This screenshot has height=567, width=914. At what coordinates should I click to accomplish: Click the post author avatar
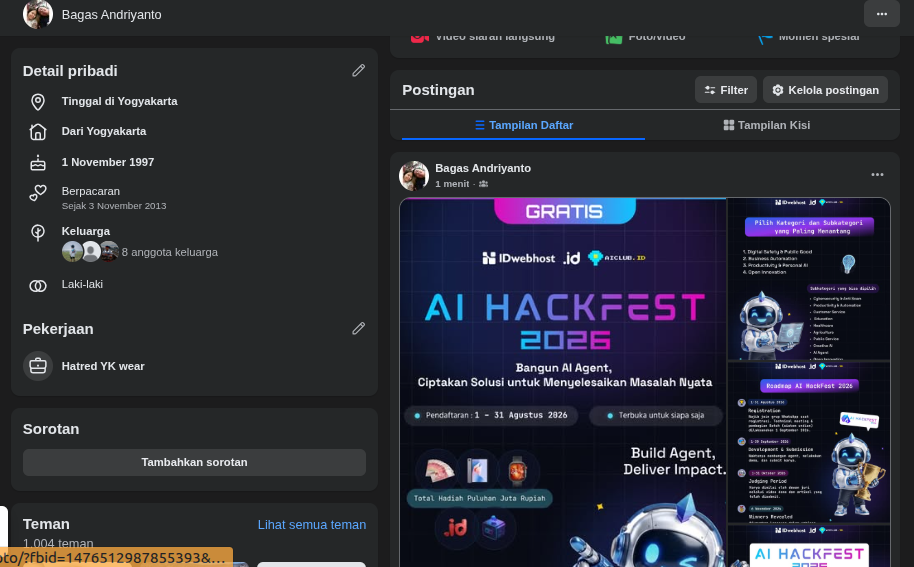pyautogui.click(x=414, y=175)
